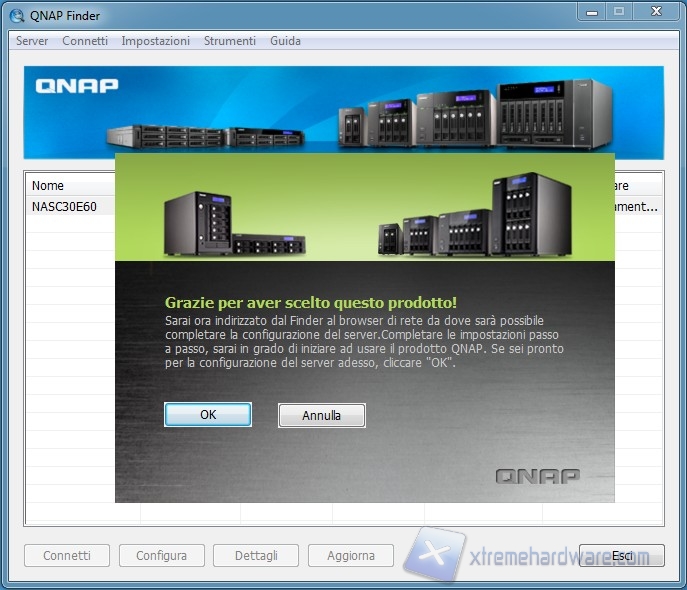Click the QNAP Finder title bar app icon
The width and height of the screenshot is (687, 590).
point(16,14)
